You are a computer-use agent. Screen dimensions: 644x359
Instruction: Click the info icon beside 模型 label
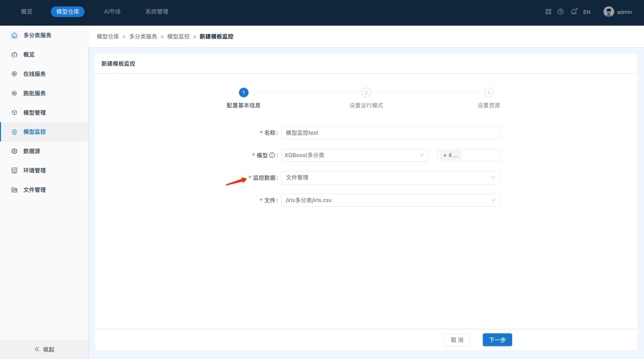coord(272,155)
